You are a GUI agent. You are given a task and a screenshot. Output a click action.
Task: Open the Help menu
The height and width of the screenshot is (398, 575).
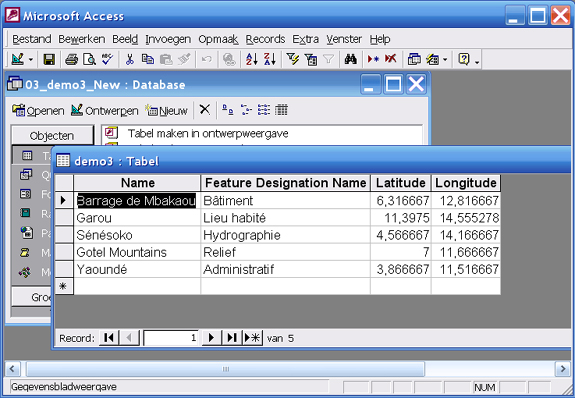(x=380, y=39)
